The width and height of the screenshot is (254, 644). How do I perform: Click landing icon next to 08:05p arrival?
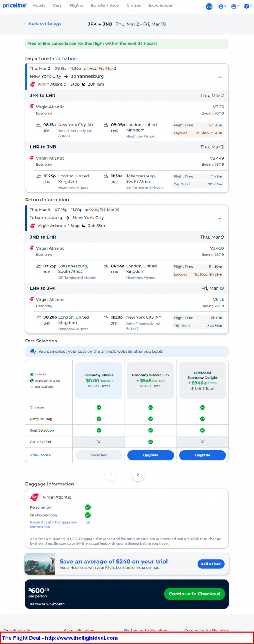106,124
